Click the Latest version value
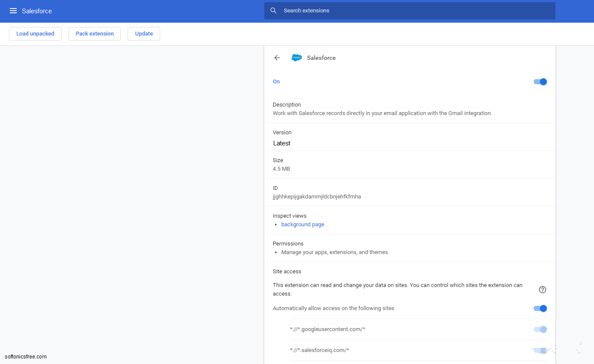Viewport: 594px width, 364px height. pyautogui.click(x=282, y=143)
